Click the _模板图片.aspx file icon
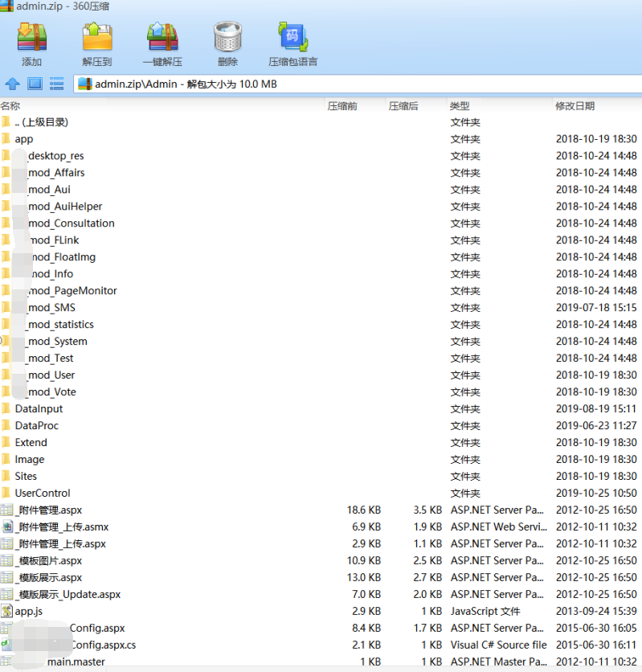This screenshot has height=672, width=642. click(6, 560)
